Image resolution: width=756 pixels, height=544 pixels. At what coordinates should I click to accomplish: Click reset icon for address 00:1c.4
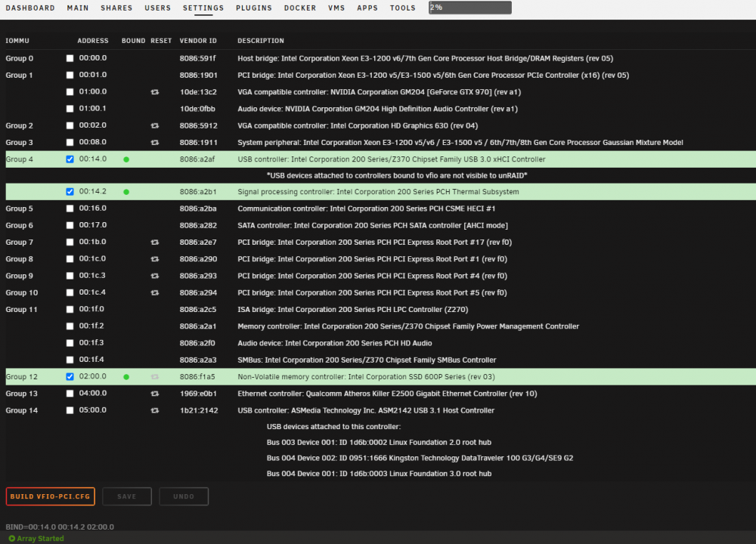point(155,293)
